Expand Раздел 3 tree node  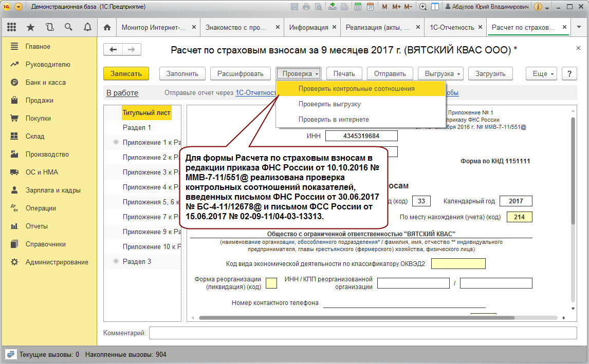116,261
